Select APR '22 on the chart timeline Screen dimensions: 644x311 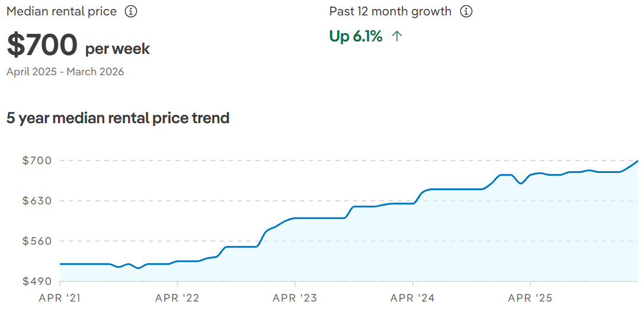(178, 298)
